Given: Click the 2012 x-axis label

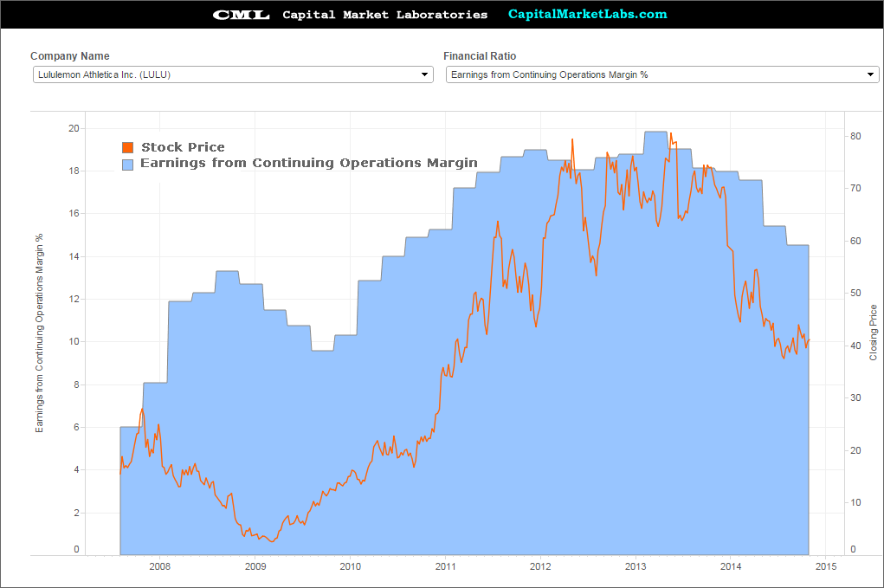Looking at the screenshot, I should (x=540, y=566).
